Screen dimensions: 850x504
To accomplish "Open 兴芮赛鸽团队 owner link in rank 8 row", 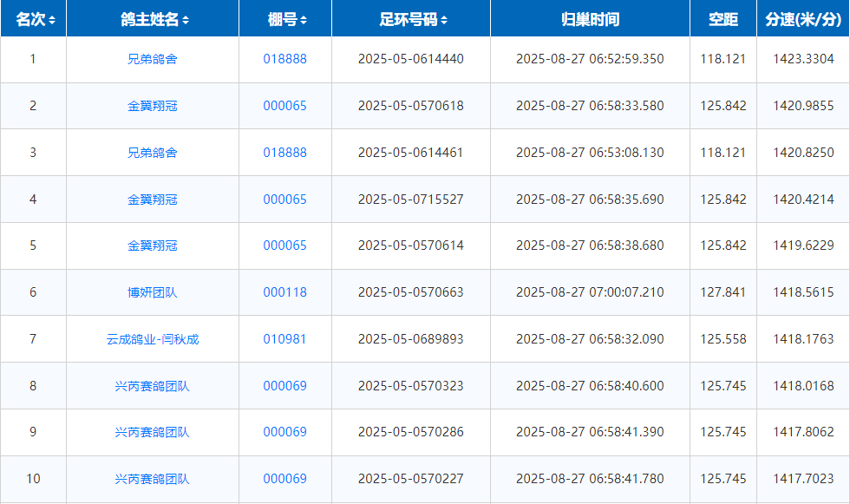I will pos(153,386).
